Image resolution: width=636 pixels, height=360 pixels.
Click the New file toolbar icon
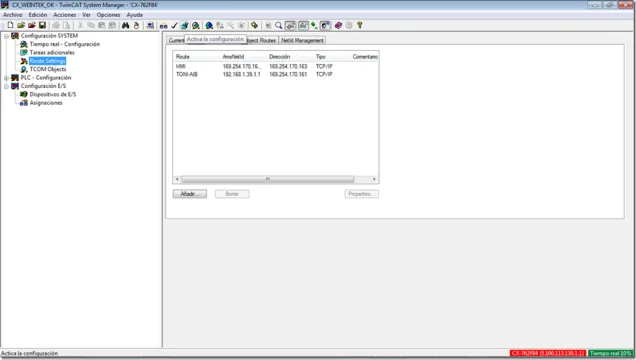pyautogui.click(x=11, y=25)
